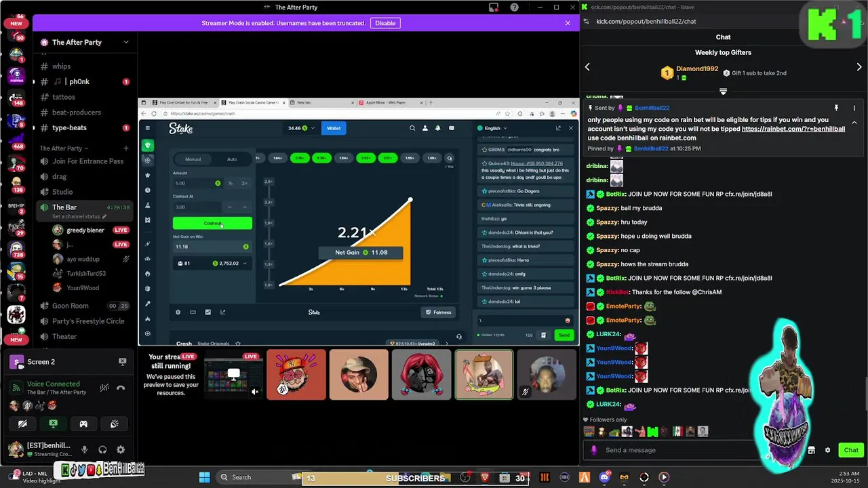The height and width of the screenshot is (488, 868).
Task: Halve the bet amount with ½ button
Action: coord(231,183)
